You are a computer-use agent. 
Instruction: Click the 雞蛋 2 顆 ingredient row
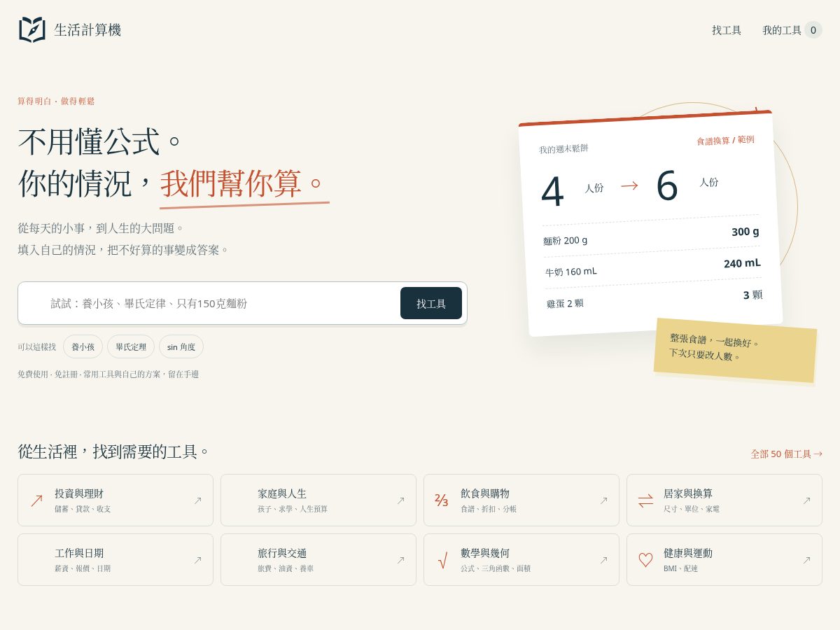click(654, 299)
